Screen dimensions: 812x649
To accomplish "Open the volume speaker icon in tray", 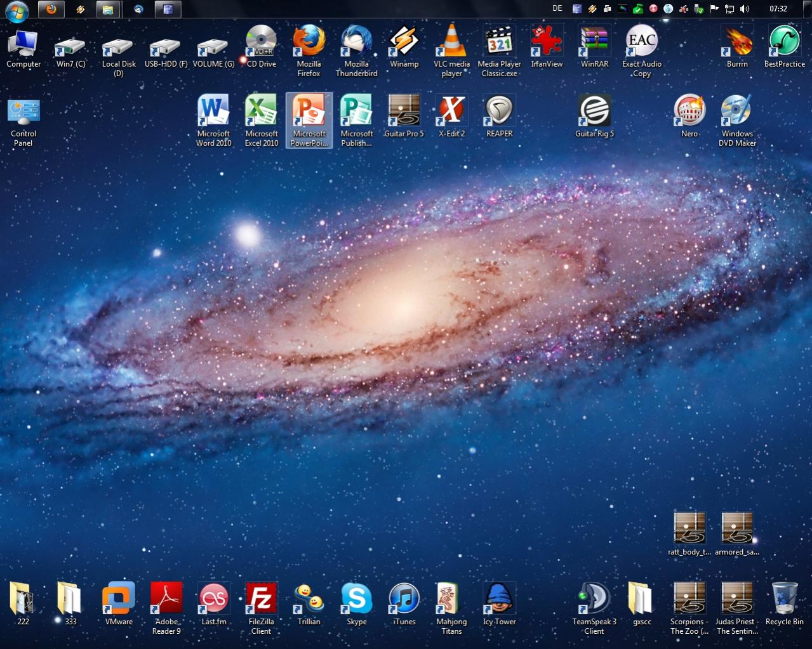I will (x=745, y=9).
